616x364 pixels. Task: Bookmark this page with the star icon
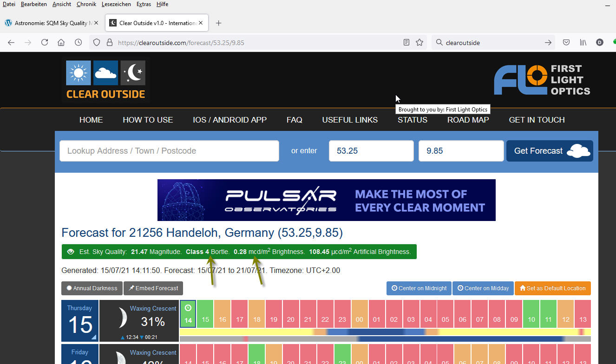point(419,42)
